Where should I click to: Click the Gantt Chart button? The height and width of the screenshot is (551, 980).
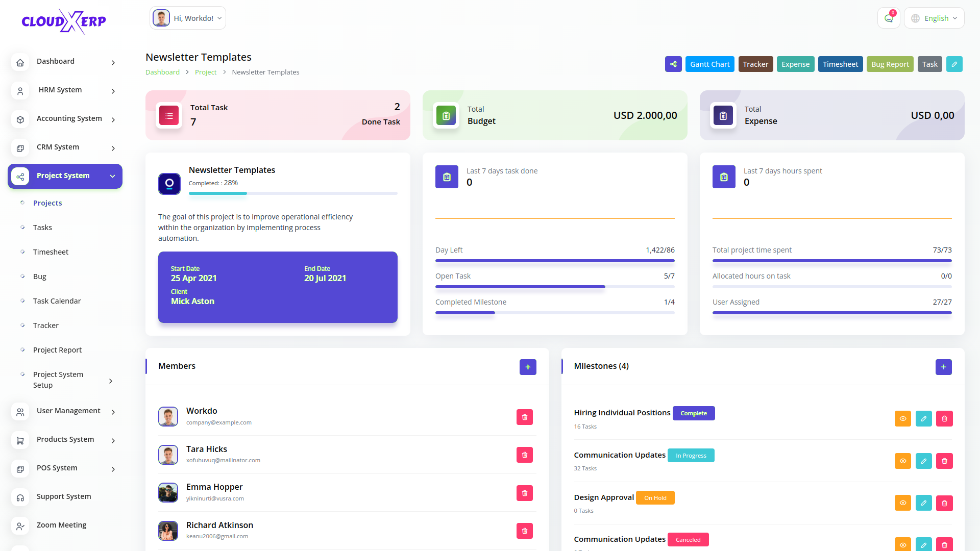(709, 64)
